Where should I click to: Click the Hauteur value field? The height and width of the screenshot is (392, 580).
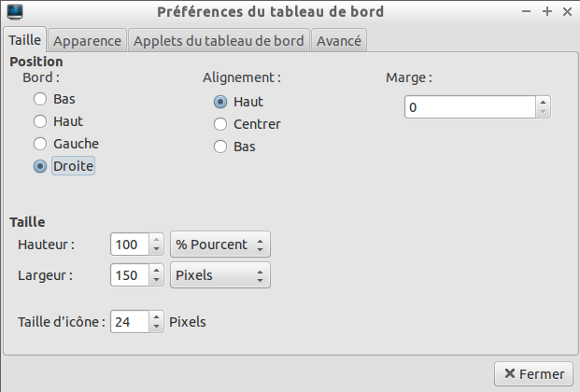128,245
